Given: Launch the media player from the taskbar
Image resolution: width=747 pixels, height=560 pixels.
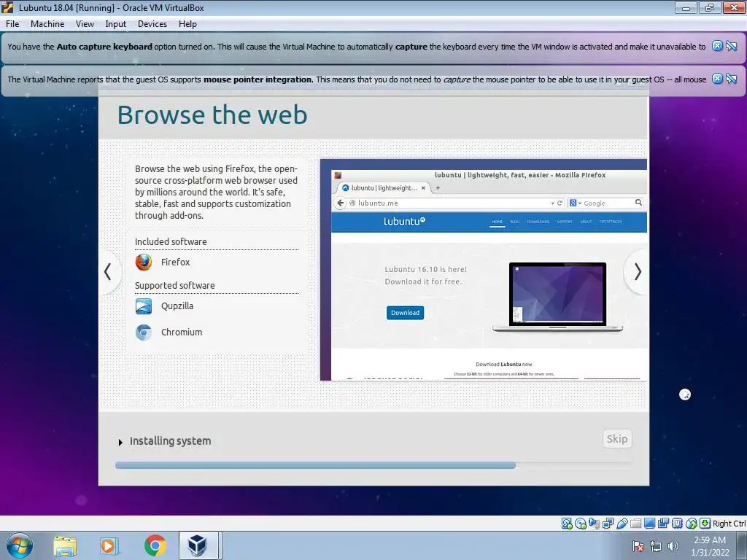Looking at the screenshot, I should [109, 546].
